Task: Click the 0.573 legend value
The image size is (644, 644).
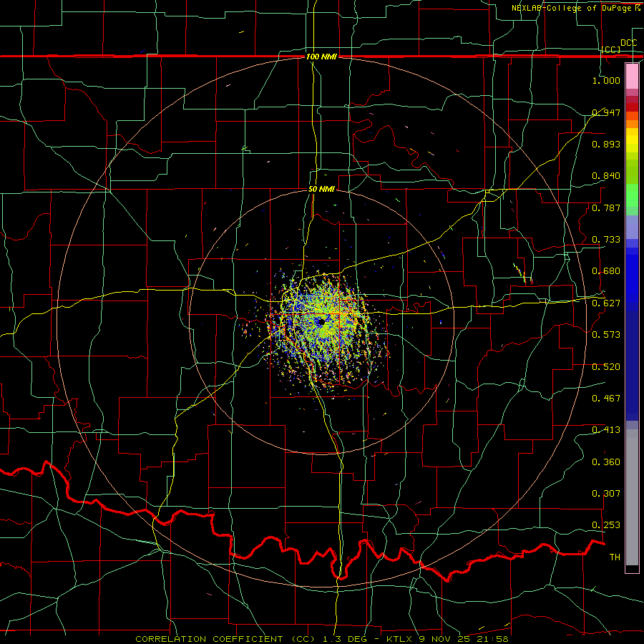Action: [x=606, y=335]
